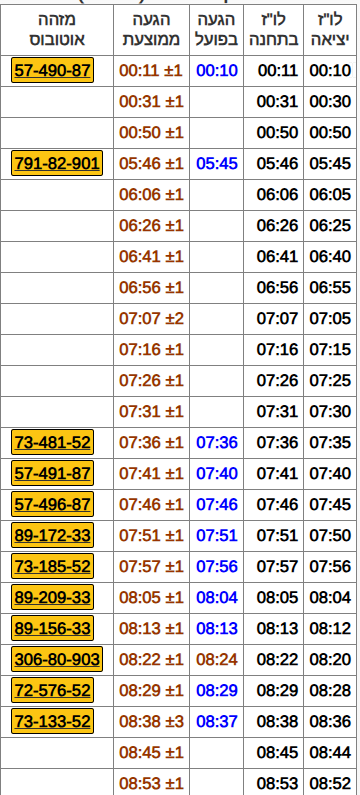Select average arrival 07:07 ±2
Image resolution: width=360 pixels, height=795 pixels.
pyautogui.click(x=152, y=319)
